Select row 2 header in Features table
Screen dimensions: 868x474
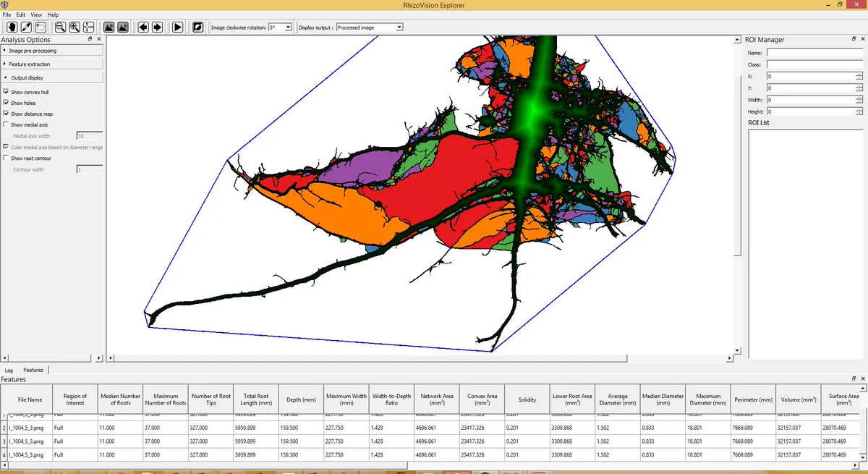click(4, 428)
